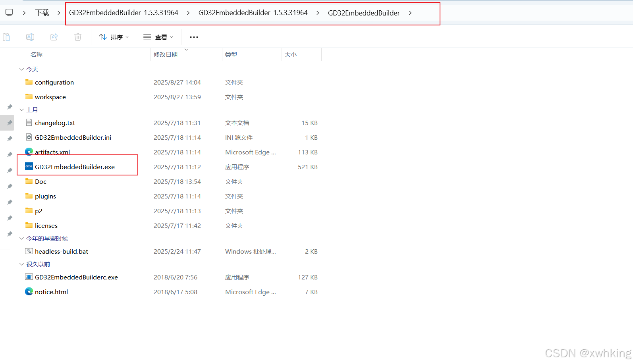Collapse the 很久以前 group
633x364 pixels.
[22, 264]
